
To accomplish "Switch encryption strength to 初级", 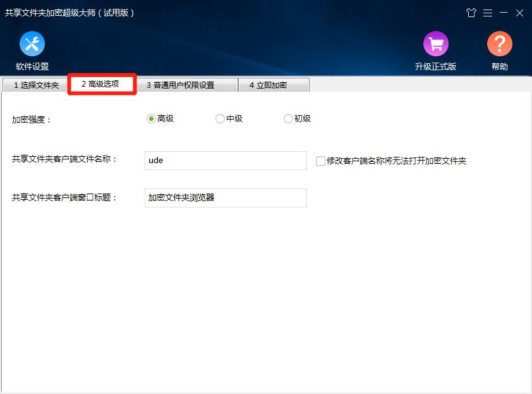I will point(288,118).
